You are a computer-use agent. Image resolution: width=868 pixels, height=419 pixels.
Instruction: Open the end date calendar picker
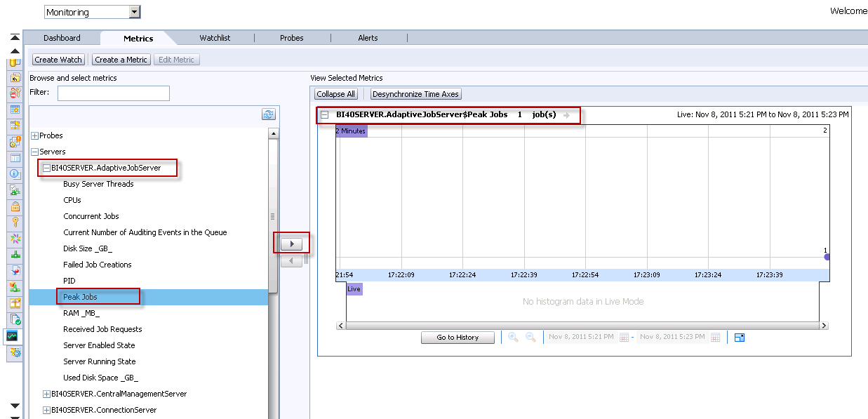(716, 338)
